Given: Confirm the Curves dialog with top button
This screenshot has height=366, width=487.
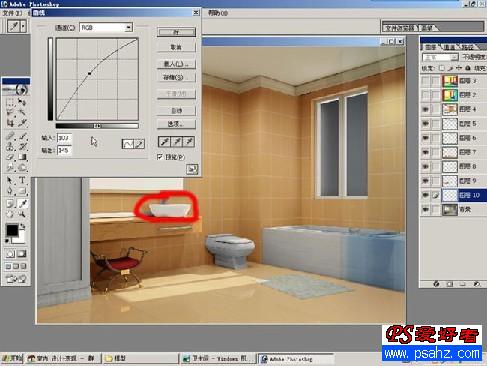Looking at the screenshot, I should [176, 32].
